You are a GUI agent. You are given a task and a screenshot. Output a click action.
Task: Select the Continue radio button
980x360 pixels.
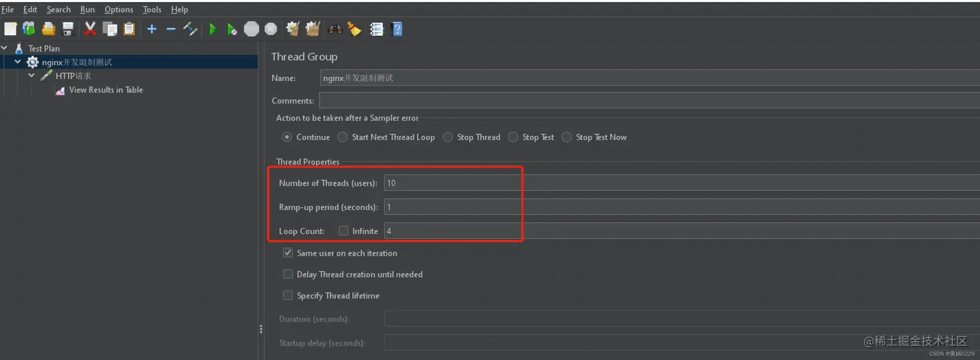coord(287,137)
